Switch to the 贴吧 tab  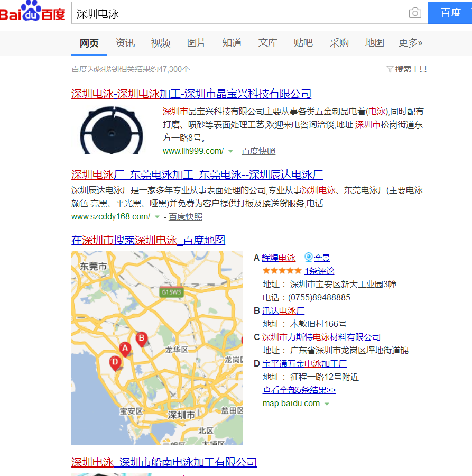coord(303,43)
